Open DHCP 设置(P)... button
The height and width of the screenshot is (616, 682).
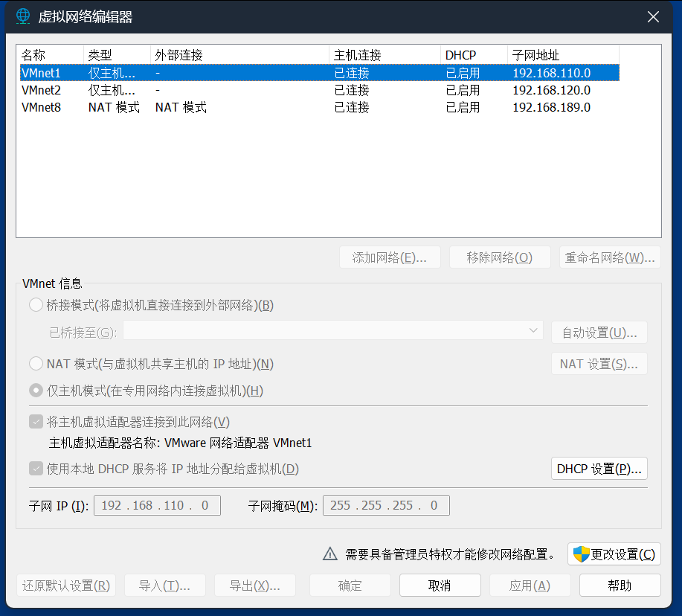click(599, 469)
